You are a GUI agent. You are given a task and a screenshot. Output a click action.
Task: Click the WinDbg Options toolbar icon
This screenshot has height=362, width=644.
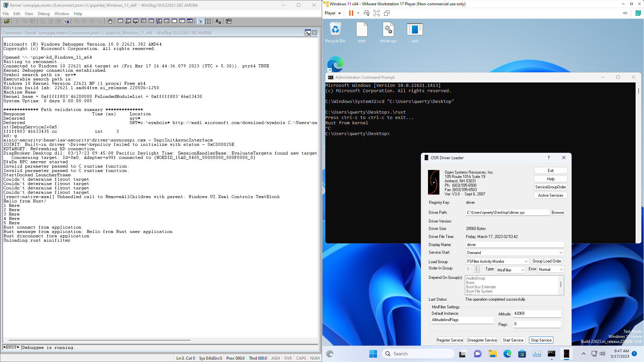coord(229,21)
